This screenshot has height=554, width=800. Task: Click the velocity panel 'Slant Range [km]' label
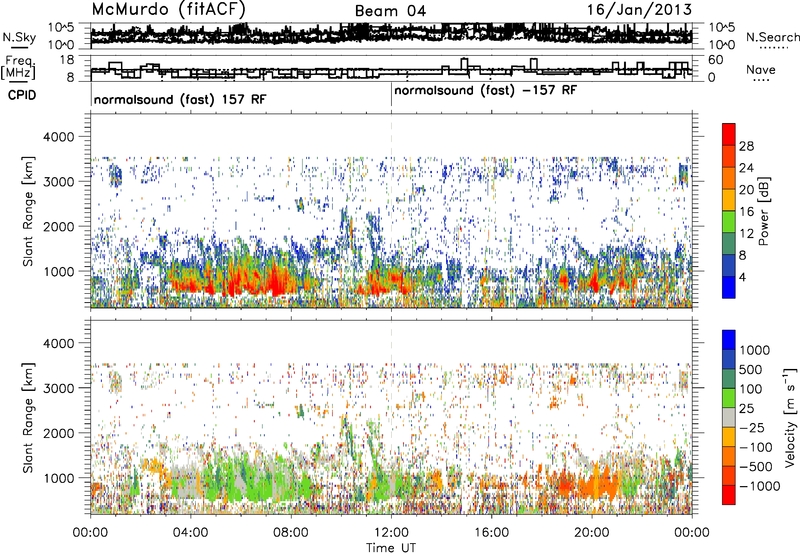click(x=28, y=417)
